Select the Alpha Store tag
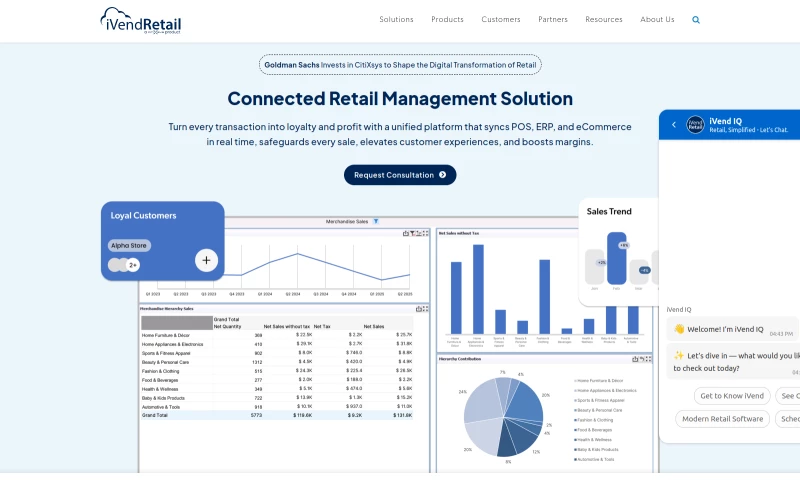 (x=129, y=245)
